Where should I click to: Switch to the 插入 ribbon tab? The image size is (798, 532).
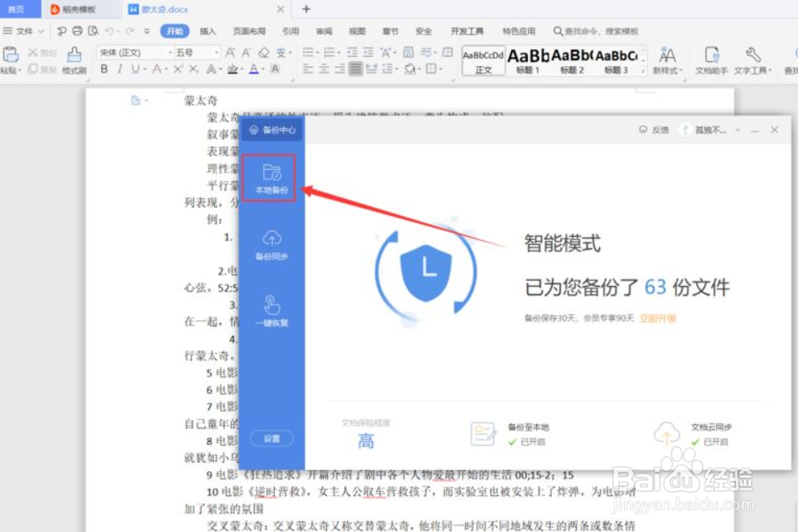click(x=207, y=31)
